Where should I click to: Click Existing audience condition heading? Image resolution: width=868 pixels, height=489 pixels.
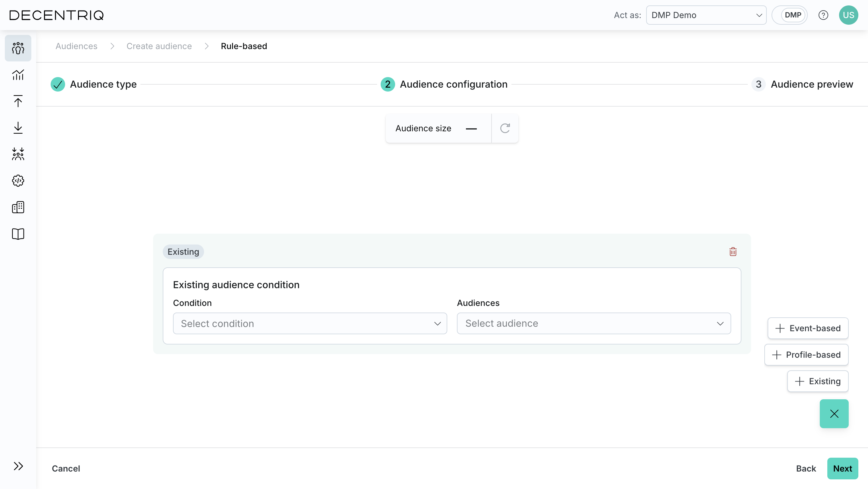point(236,285)
